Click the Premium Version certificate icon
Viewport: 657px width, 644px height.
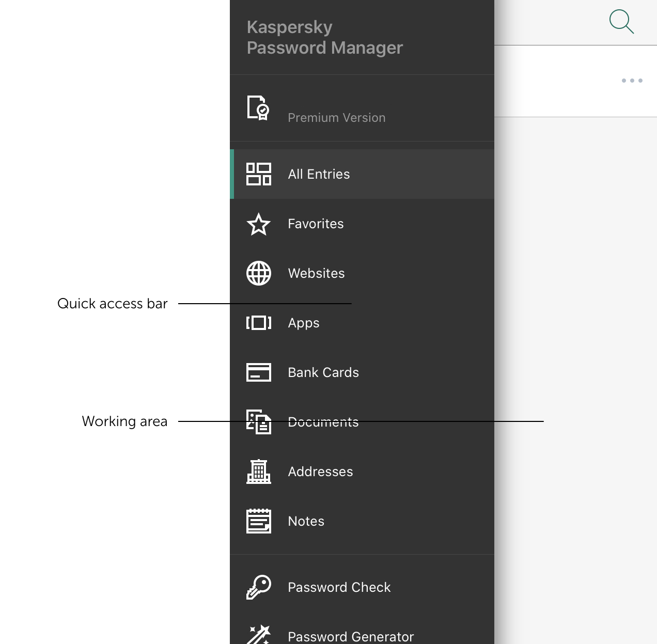(x=258, y=108)
